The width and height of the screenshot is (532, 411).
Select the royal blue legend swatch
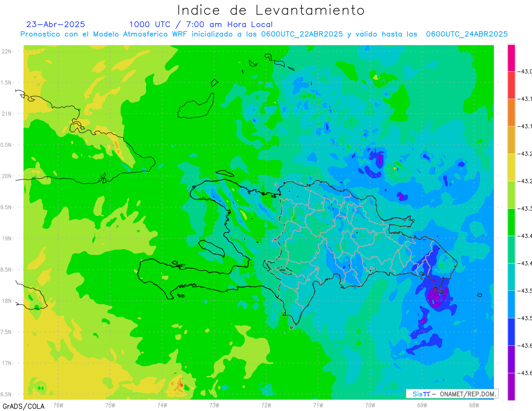click(511, 331)
